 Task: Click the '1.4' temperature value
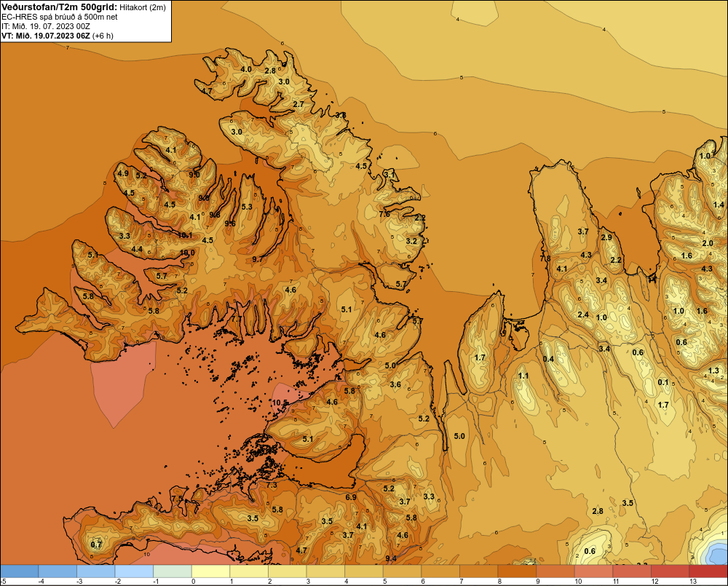[x=719, y=205]
